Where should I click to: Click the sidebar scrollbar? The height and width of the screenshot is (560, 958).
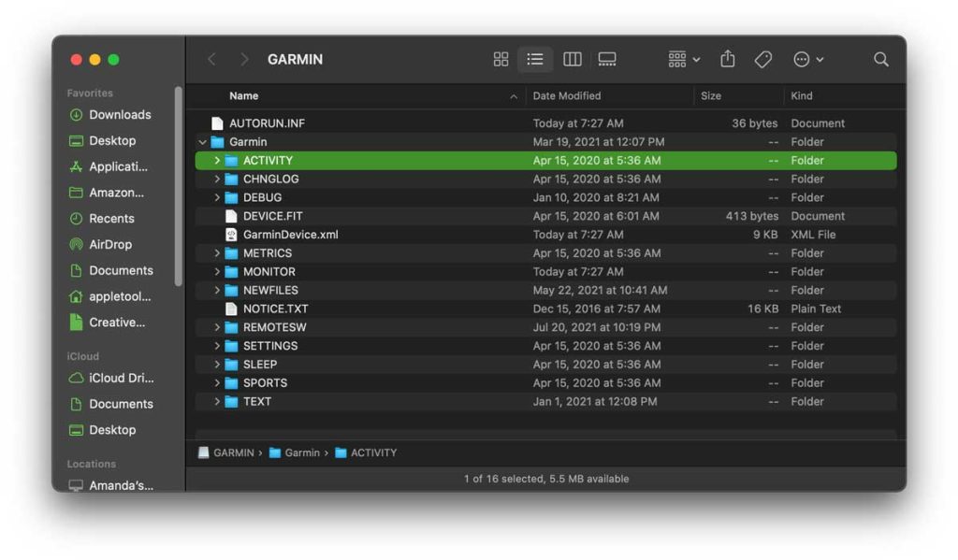(178, 187)
